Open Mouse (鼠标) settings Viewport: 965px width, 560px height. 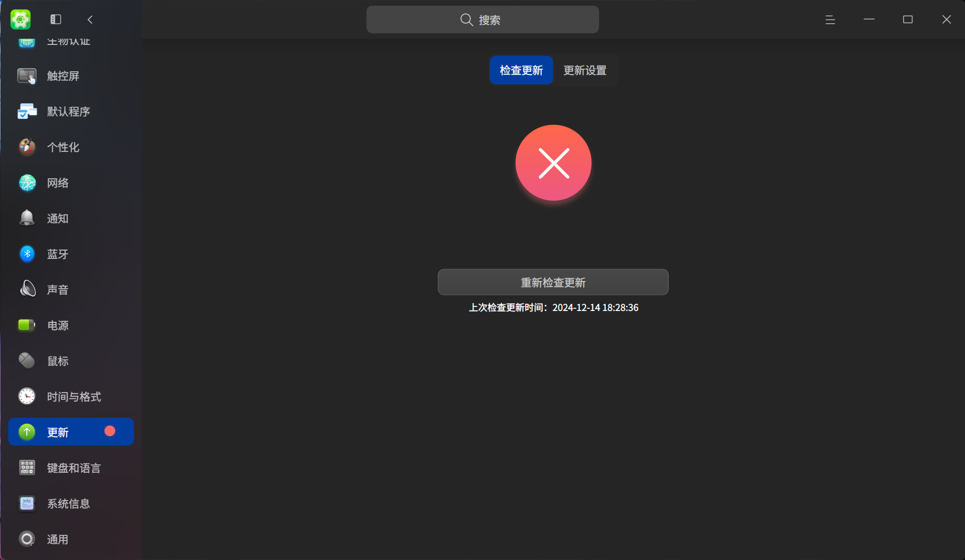[x=57, y=361]
